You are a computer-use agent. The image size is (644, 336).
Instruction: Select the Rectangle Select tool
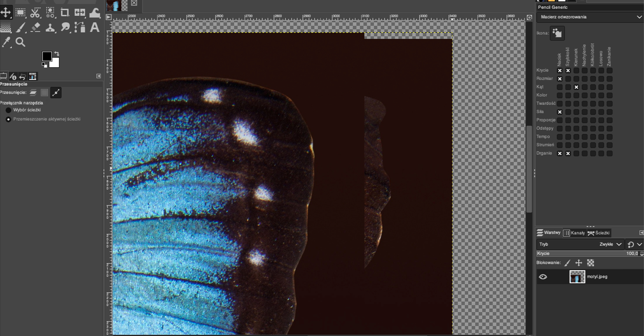(20, 13)
